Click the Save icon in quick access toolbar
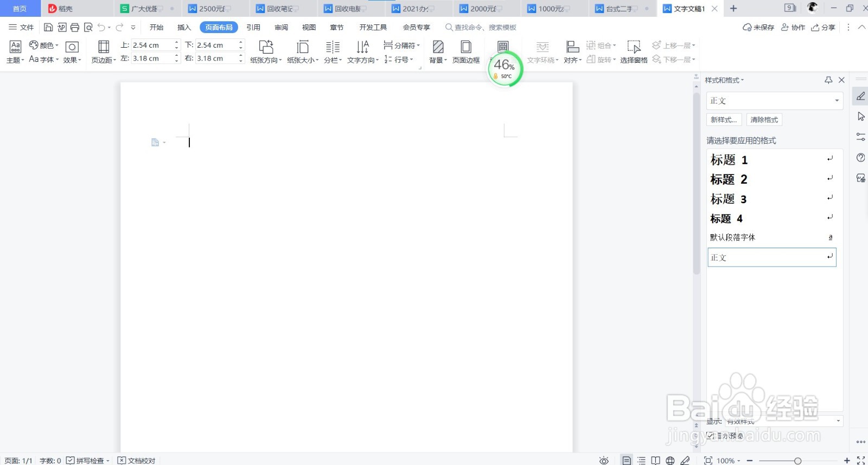868x465 pixels. point(48,27)
